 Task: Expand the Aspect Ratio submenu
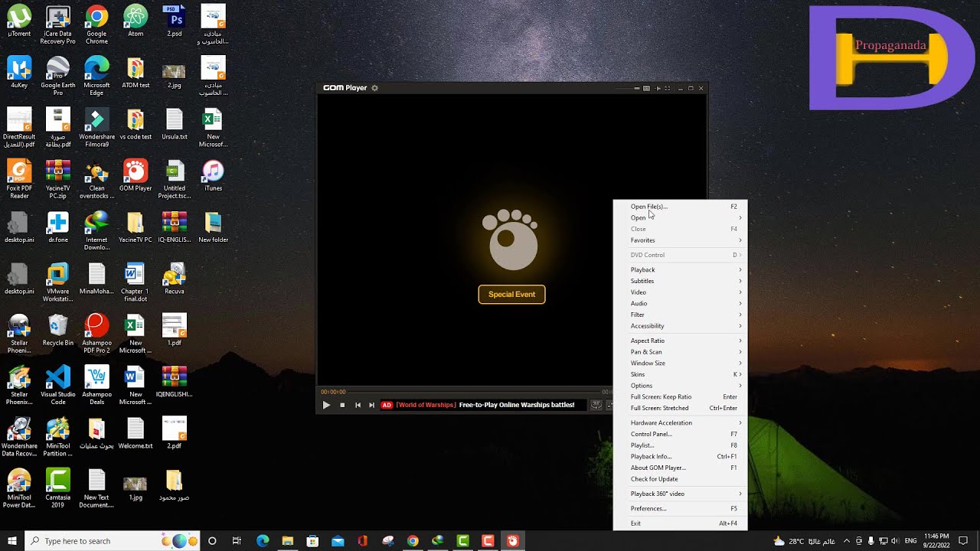coord(680,341)
